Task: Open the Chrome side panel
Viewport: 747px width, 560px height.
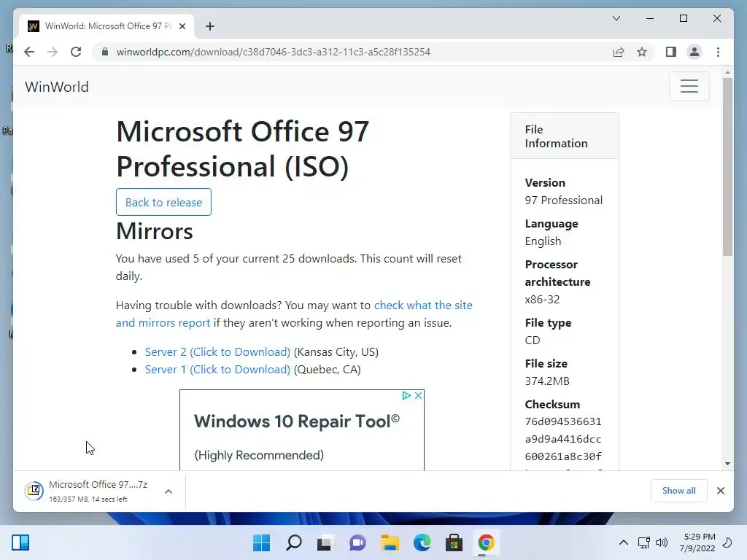Action: click(671, 52)
